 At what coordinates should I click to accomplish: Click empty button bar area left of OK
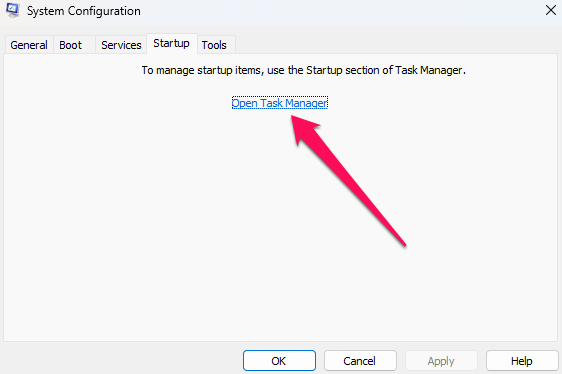[x=122, y=360]
